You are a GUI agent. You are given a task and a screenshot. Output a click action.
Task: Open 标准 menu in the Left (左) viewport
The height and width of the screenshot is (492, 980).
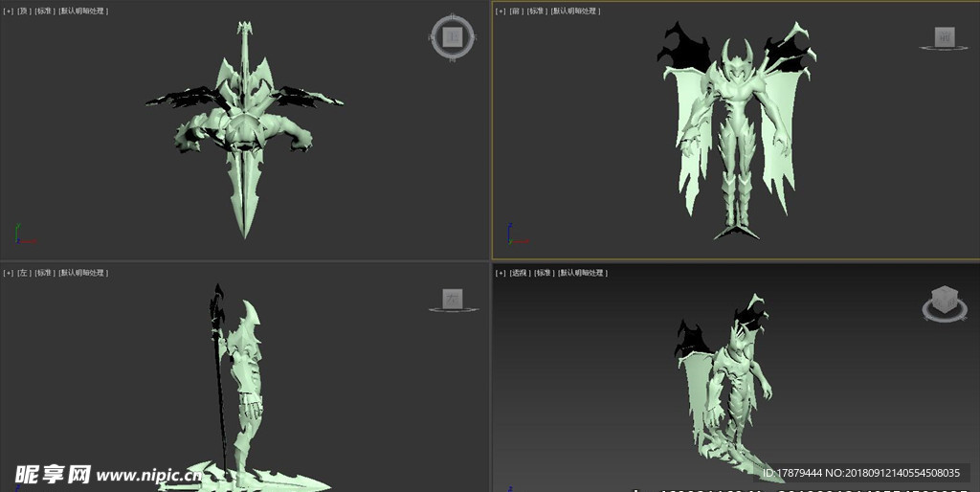(x=45, y=273)
